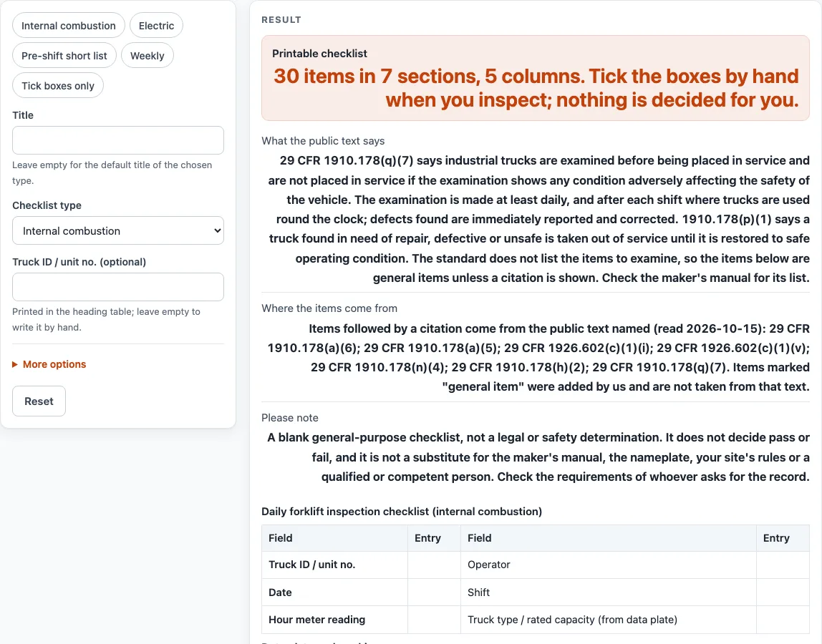Click the Operator cell in heading table
This screenshot has width=822, height=644.
[608, 565]
